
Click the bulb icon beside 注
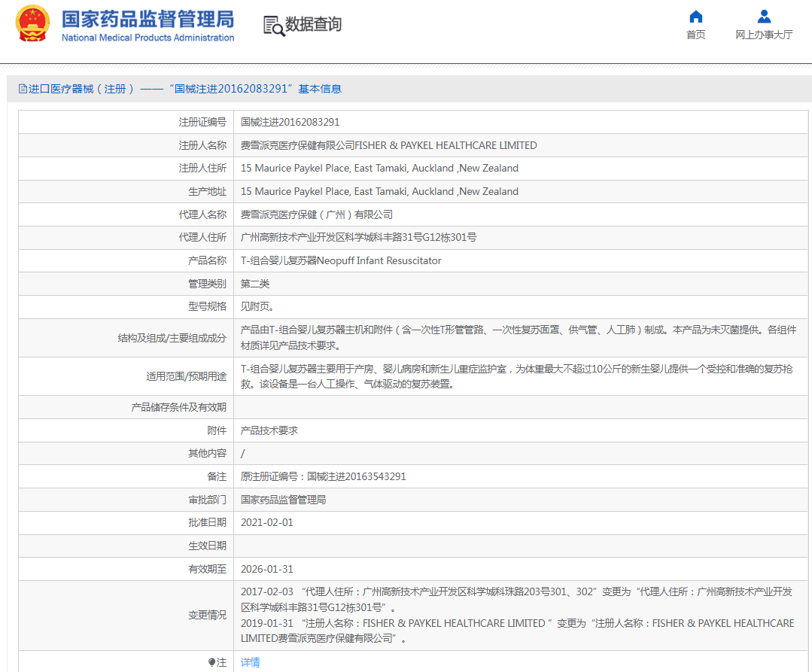[211, 663]
